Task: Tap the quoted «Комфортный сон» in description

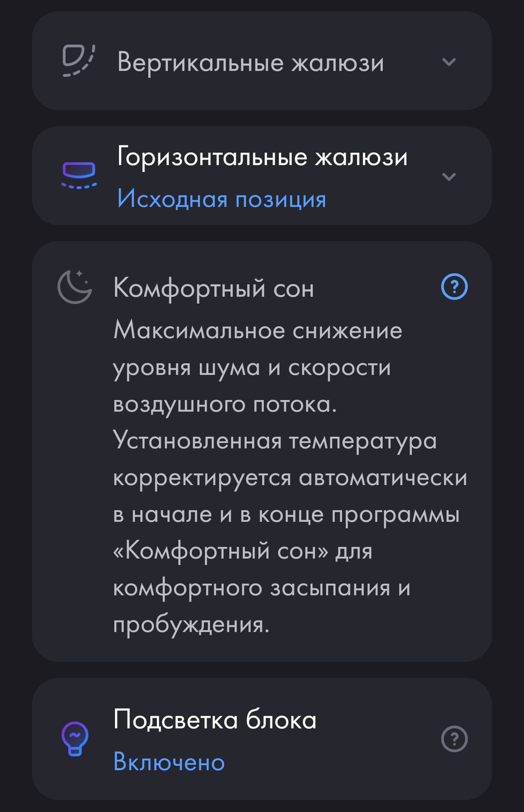Action: pyautogui.click(x=221, y=551)
